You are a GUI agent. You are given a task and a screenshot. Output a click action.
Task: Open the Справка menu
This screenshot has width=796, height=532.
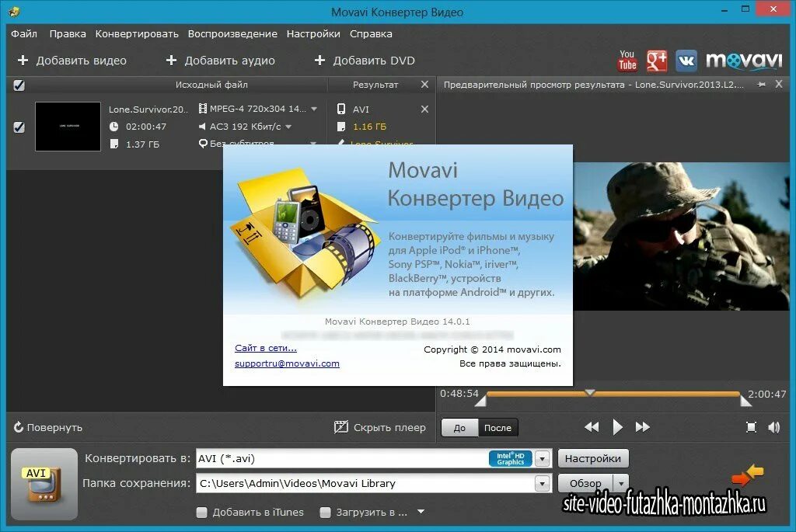coord(371,33)
